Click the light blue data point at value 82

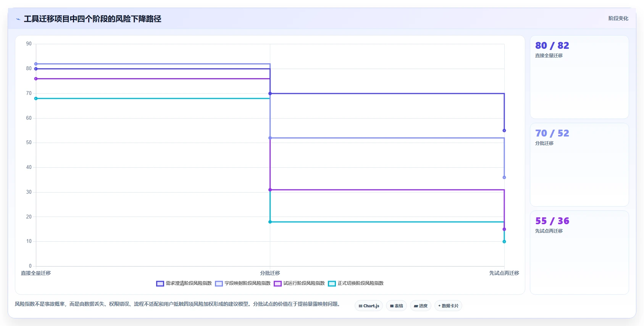[x=36, y=64]
